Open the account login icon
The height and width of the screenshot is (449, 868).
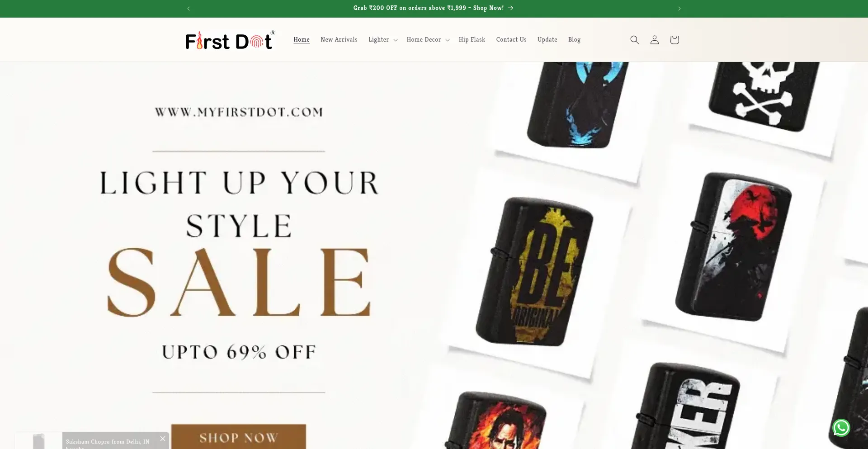[654, 40]
